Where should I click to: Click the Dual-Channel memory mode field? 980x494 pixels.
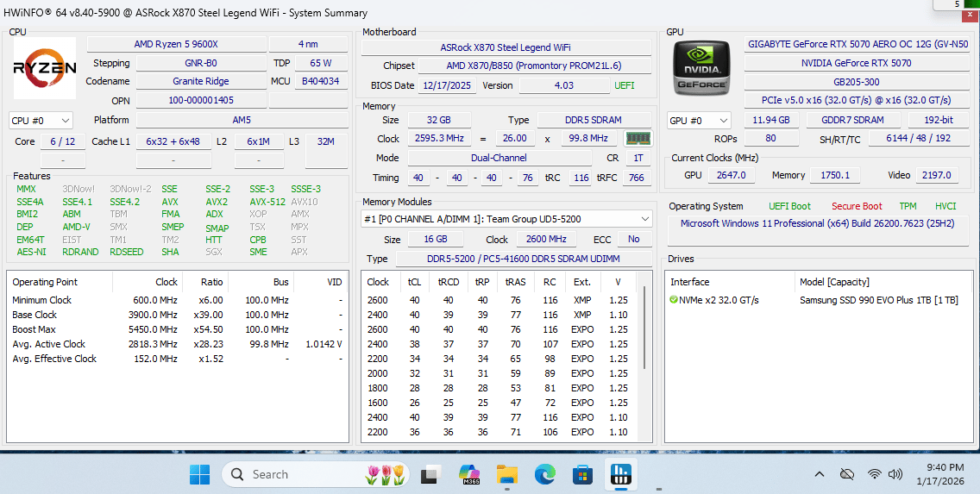tap(499, 158)
